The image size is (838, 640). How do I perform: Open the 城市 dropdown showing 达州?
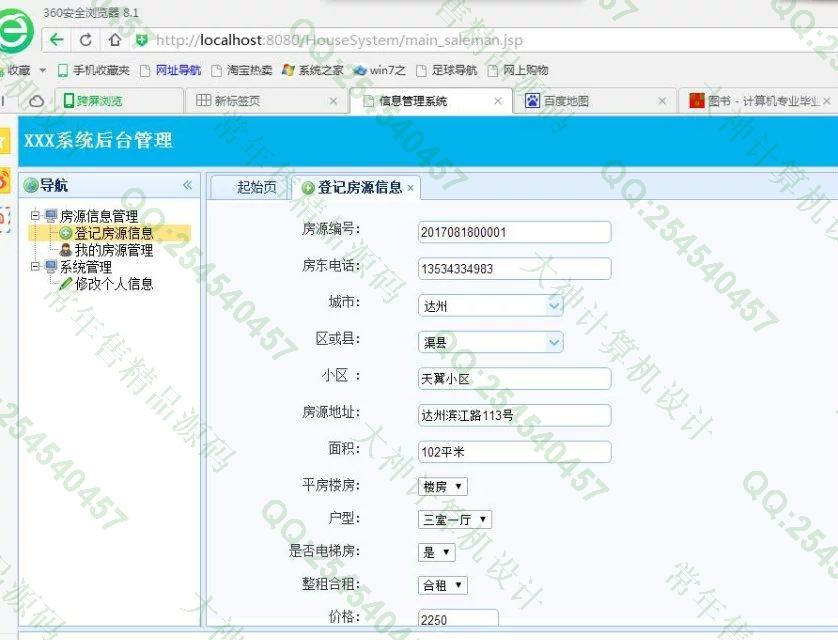(490, 306)
